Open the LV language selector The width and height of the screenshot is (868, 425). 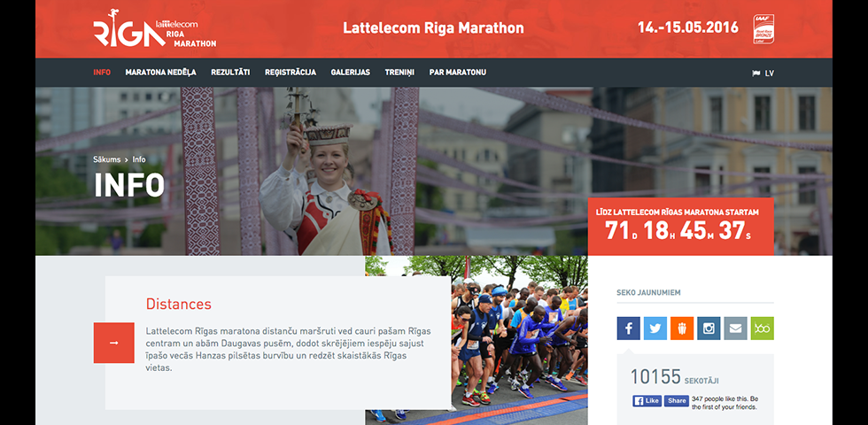coord(763,73)
